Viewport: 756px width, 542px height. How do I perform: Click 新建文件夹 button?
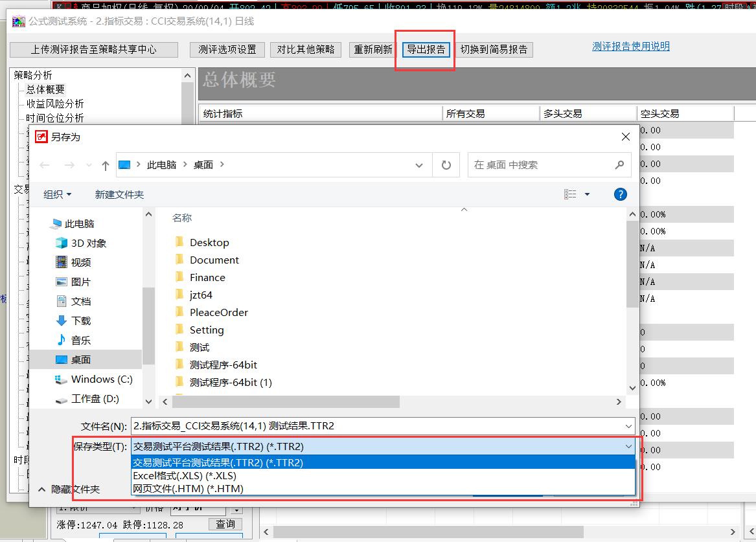click(x=119, y=195)
